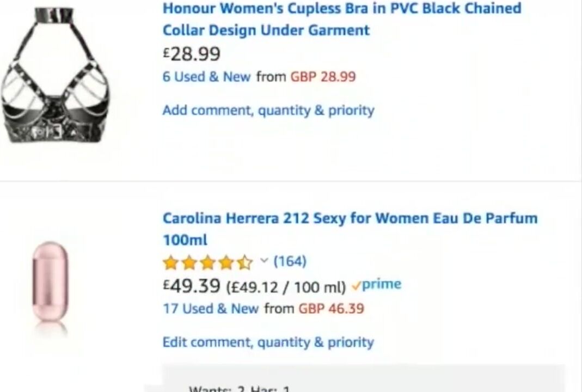Click the red GBP 46.39 offer price
This screenshot has height=392, width=582.
(332, 309)
